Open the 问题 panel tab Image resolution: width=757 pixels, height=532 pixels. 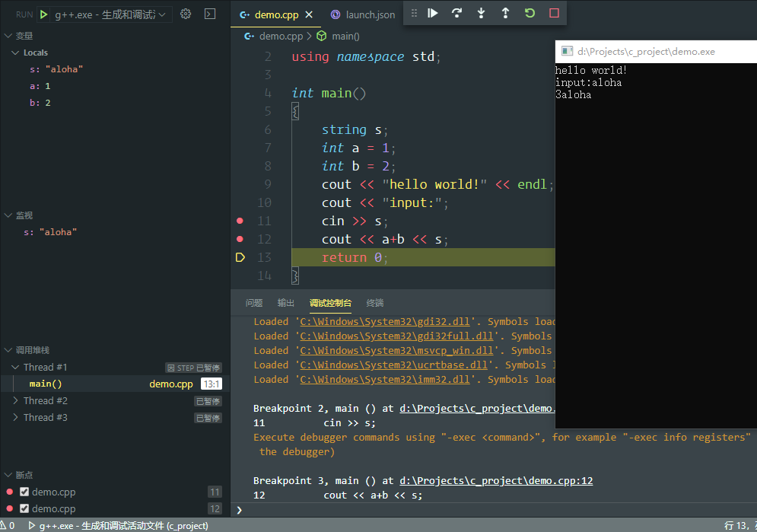point(254,303)
